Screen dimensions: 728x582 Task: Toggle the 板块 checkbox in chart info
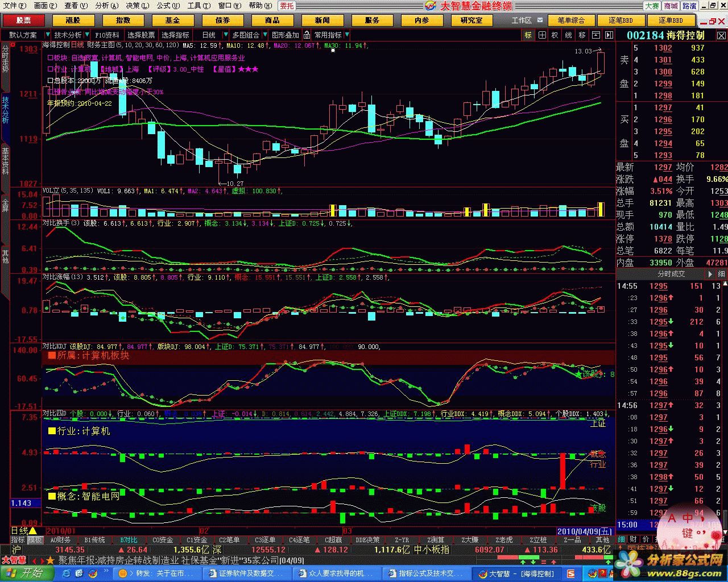coord(50,58)
